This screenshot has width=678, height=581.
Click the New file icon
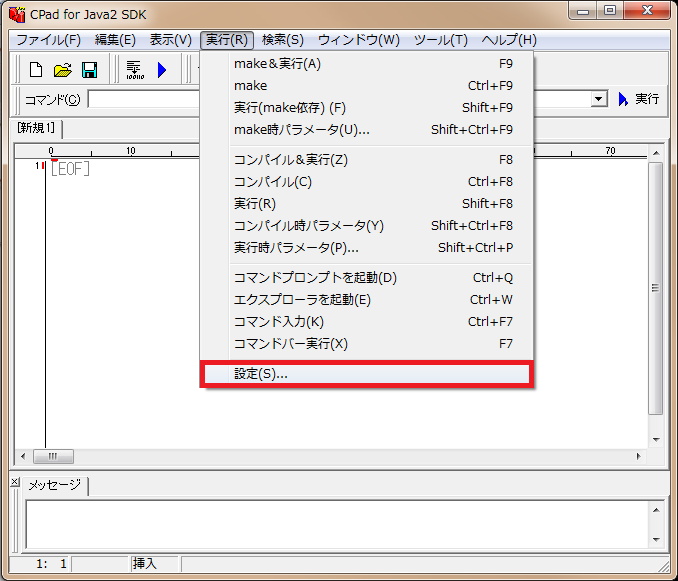tap(36, 70)
